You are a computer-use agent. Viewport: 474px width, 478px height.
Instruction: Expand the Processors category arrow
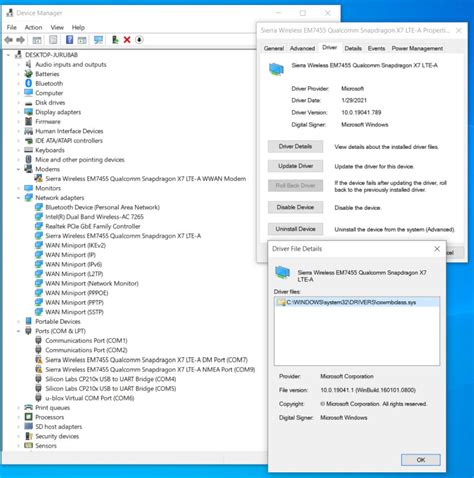19,417
